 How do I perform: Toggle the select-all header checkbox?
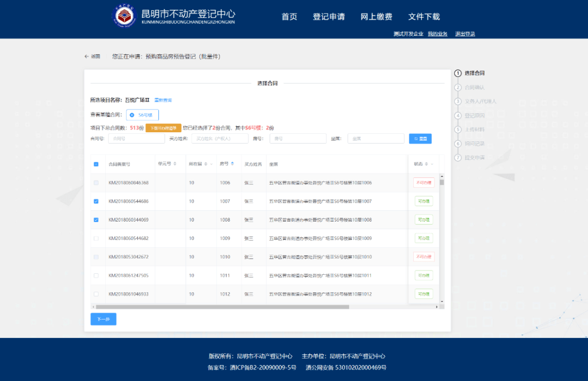(x=96, y=164)
